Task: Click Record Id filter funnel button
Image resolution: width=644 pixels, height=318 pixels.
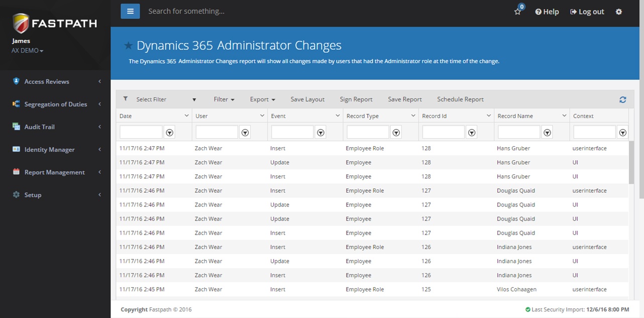Action: tap(472, 133)
